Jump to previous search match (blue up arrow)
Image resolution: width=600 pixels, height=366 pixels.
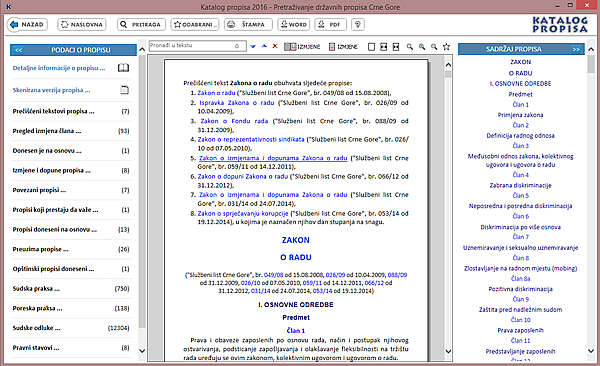pos(264,46)
